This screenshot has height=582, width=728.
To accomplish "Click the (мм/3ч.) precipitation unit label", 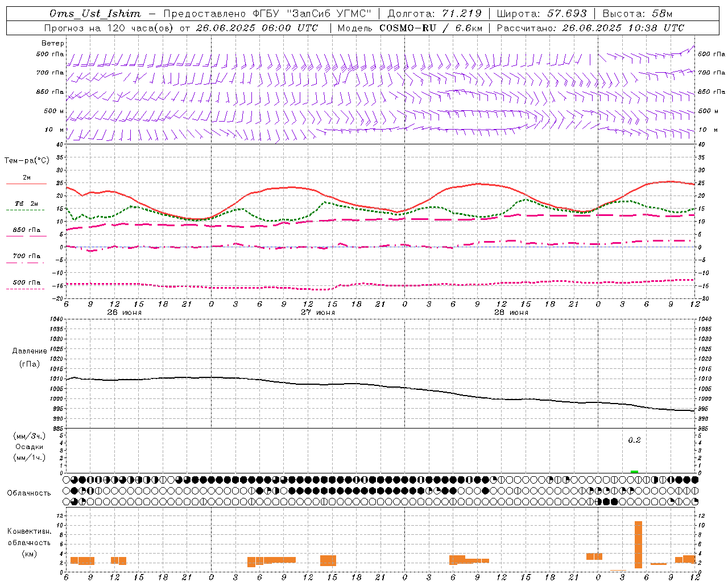I will [x=30, y=436].
